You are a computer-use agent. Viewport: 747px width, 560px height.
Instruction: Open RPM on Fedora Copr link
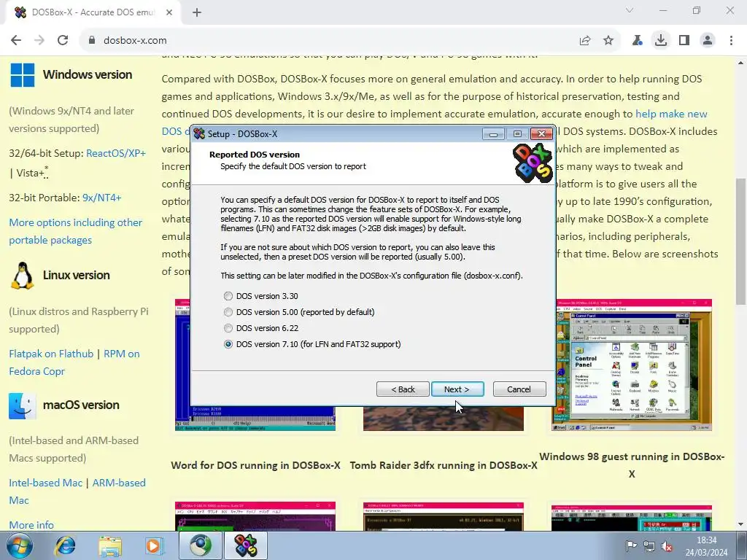(74, 362)
